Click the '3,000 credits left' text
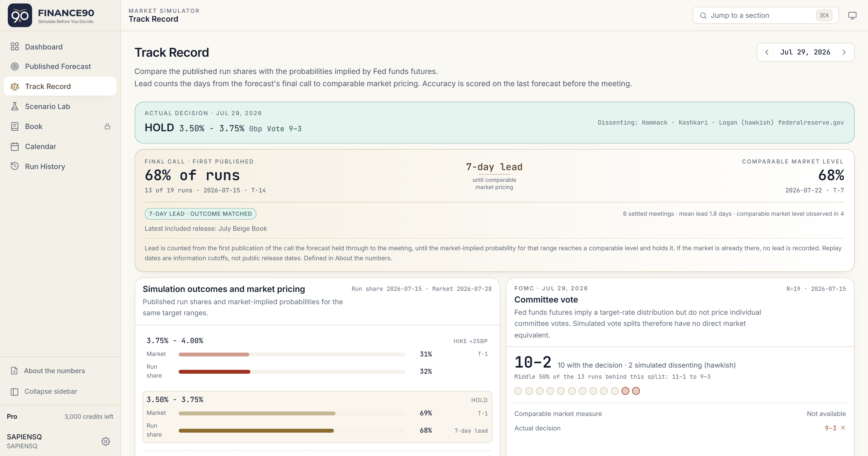The width and height of the screenshot is (868, 456). coord(89,417)
